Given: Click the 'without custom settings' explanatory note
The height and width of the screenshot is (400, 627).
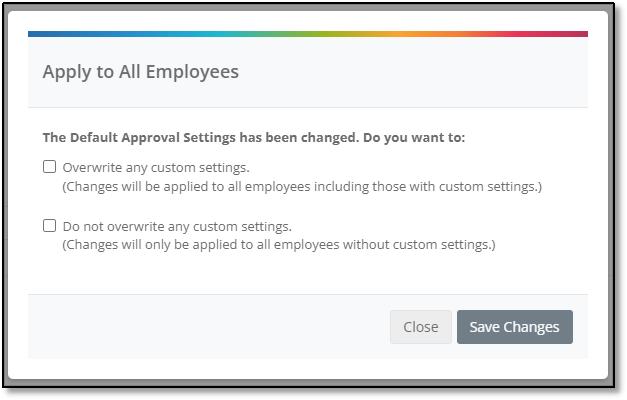Looking at the screenshot, I should [279, 244].
